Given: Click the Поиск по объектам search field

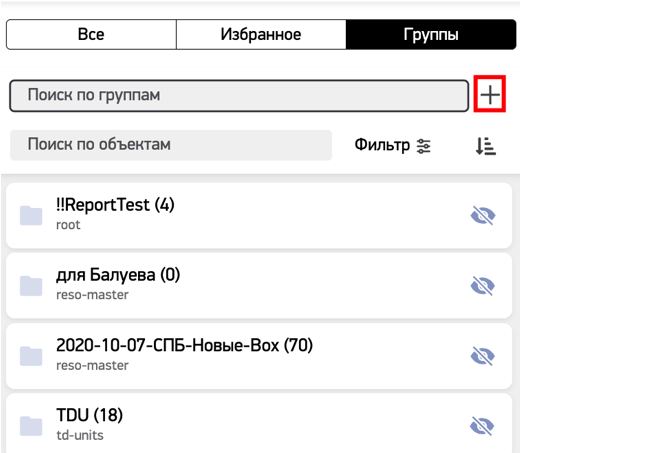Looking at the screenshot, I should 170,145.
